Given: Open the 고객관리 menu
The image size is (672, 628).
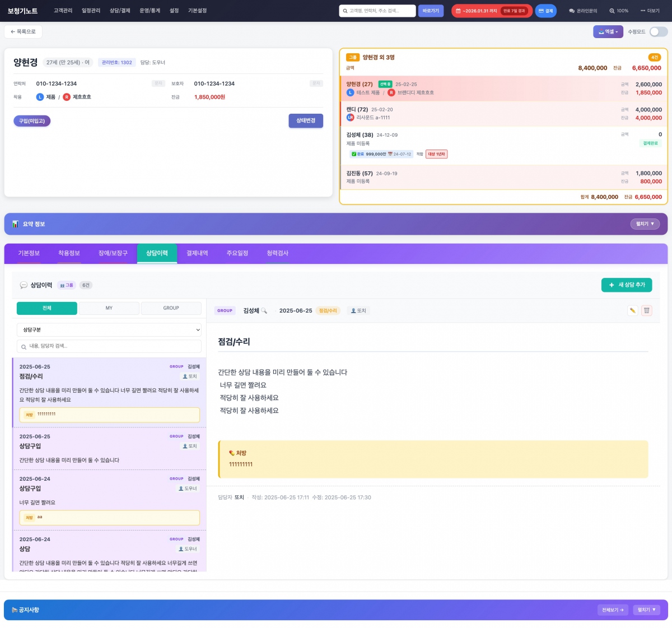Looking at the screenshot, I should pyautogui.click(x=63, y=11).
